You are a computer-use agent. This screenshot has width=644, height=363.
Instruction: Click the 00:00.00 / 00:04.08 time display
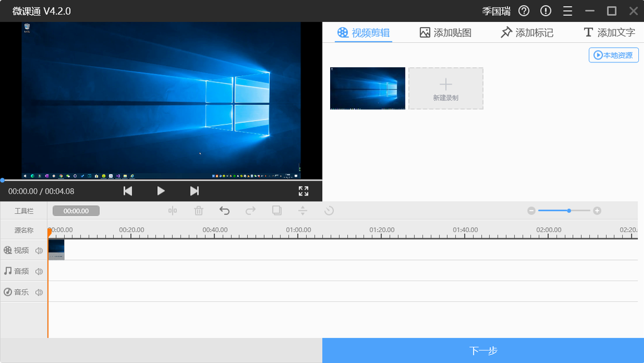pyautogui.click(x=41, y=191)
